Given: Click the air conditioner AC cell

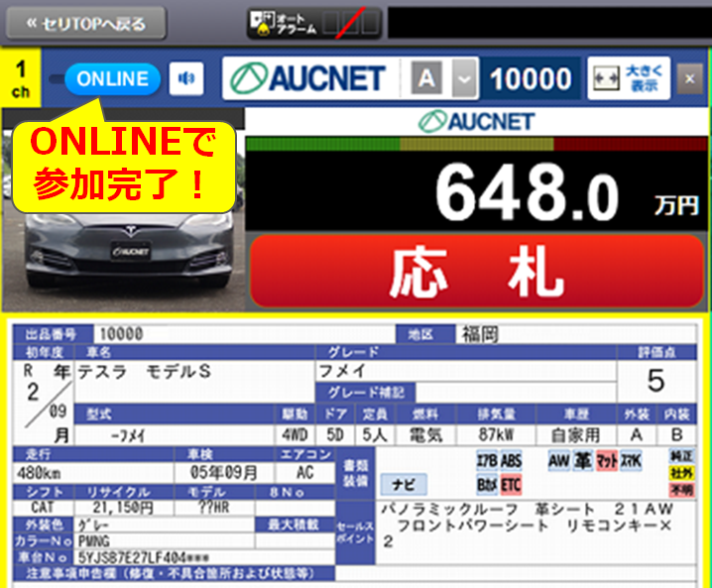Looking at the screenshot, I should tap(305, 473).
